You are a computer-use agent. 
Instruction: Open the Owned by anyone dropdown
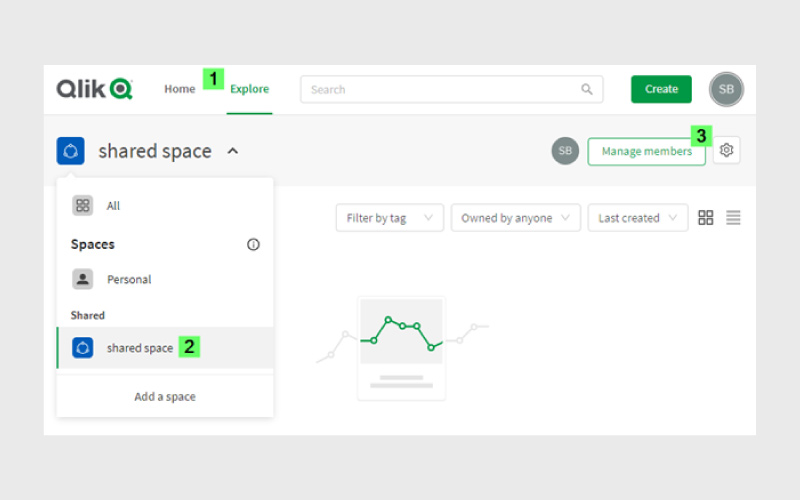(516, 218)
